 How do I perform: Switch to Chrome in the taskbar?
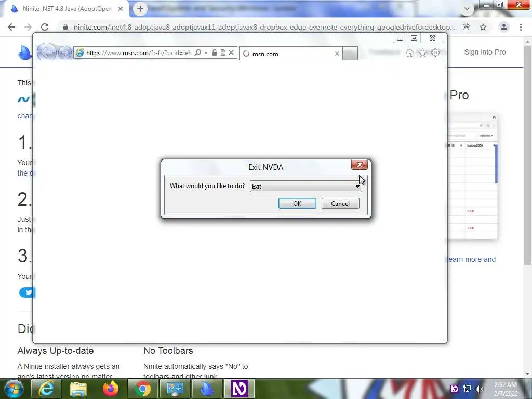(x=143, y=389)
